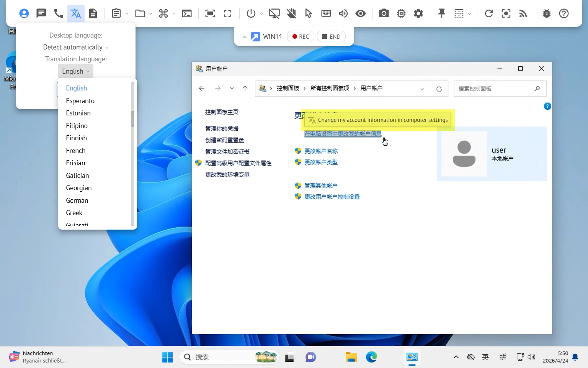The width and height of the screenshot is (588, 368).
Task: Open the terminal console icon
Action: pyautogui.click(x=187, y=13)
